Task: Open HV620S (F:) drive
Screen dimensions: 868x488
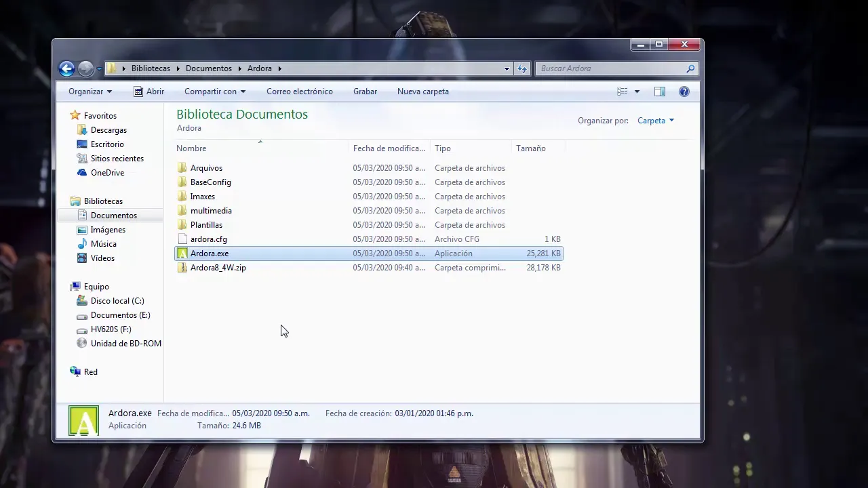Action: (111, 329)
